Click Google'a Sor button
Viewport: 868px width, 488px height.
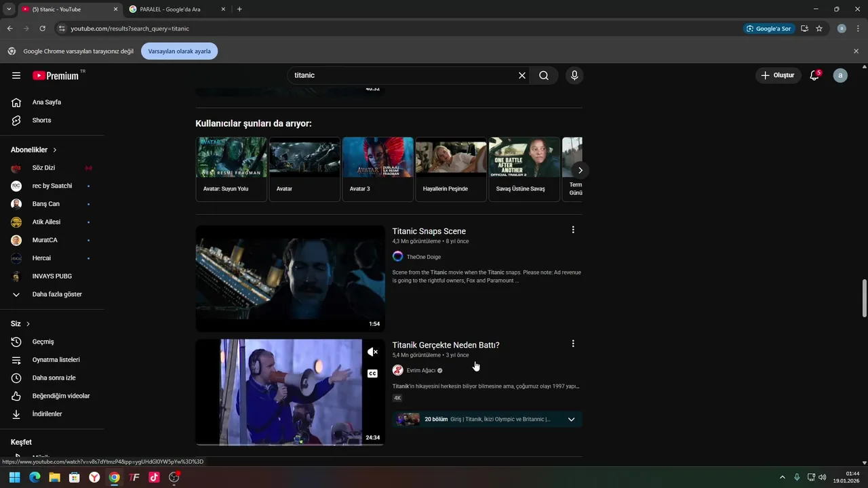pyautogui.click(x=769, y=28)
